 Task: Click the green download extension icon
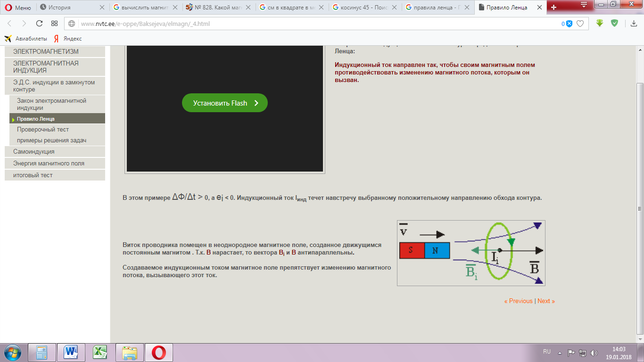click(600, 23)
